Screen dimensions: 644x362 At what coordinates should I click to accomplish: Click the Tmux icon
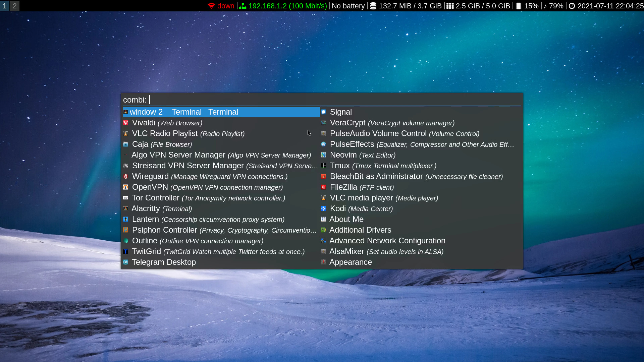pyautogui.click(x=324, y=166)
